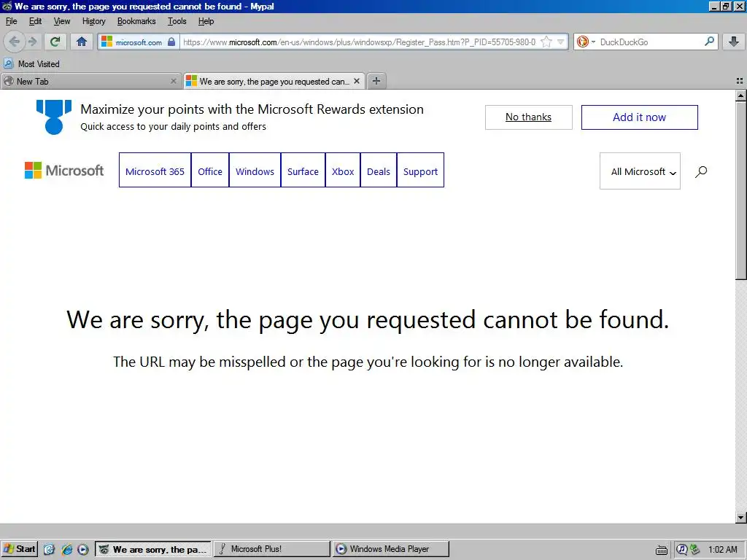
Task: Open the Tools menu
Action: point(177,21)
